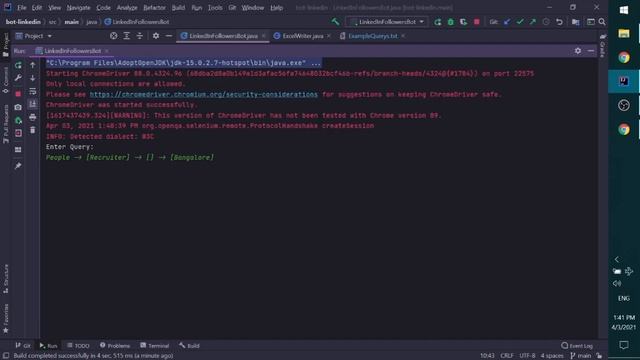Click Git Commit green checkmark

point(520,22)
